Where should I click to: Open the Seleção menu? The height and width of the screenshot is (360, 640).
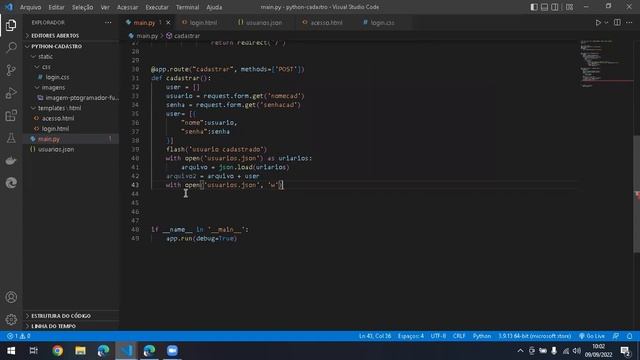[x=82, y=7]
